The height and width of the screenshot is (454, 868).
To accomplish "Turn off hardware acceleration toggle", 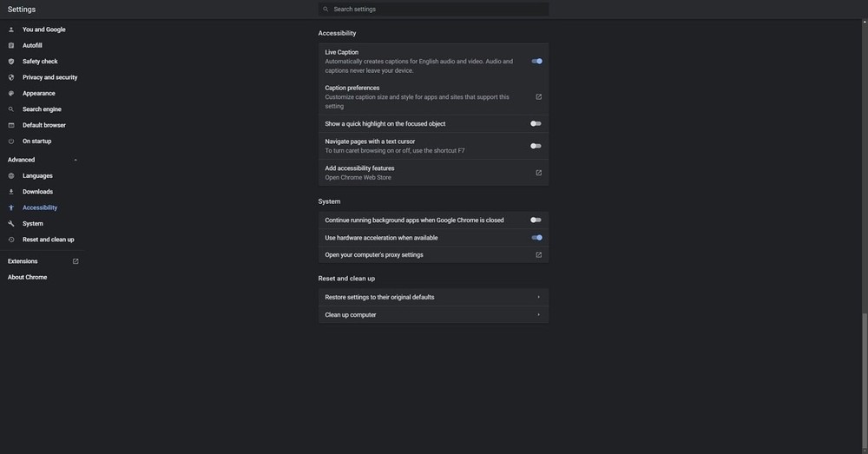I will [x=536, y=238].
